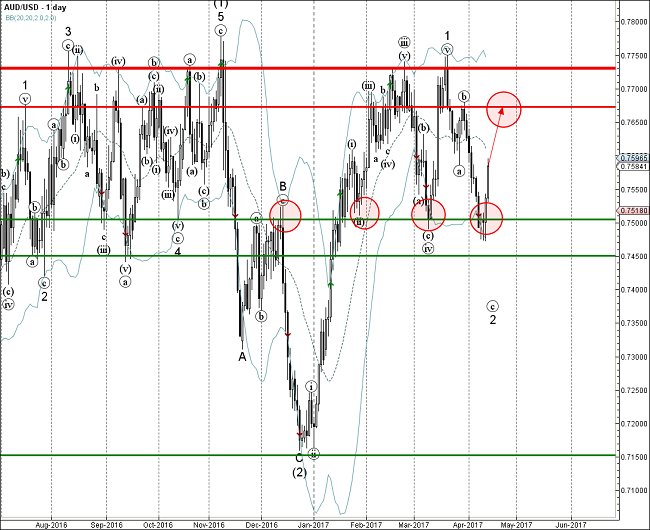This screenshot has width=650, height=530.
Task: Click the Jun-2017 date label
Action: [x=569, y=523]
